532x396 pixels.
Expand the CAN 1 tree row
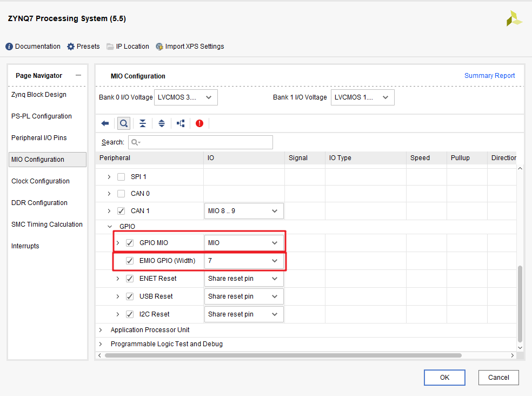[109, 211]
